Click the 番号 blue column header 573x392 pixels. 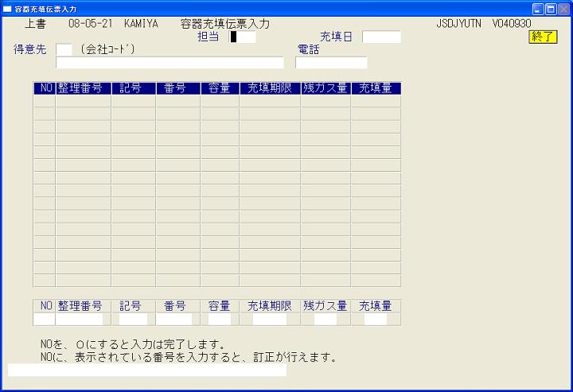[178, 88]
